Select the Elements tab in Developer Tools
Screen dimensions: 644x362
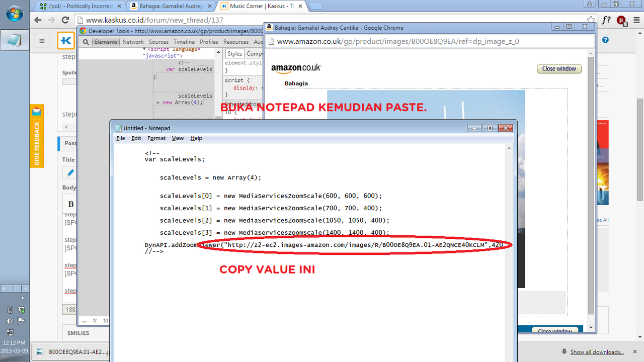tap(106, 42)
